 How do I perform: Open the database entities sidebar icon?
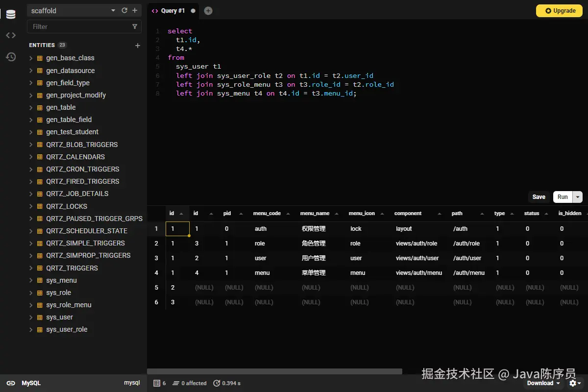[11, 14]
